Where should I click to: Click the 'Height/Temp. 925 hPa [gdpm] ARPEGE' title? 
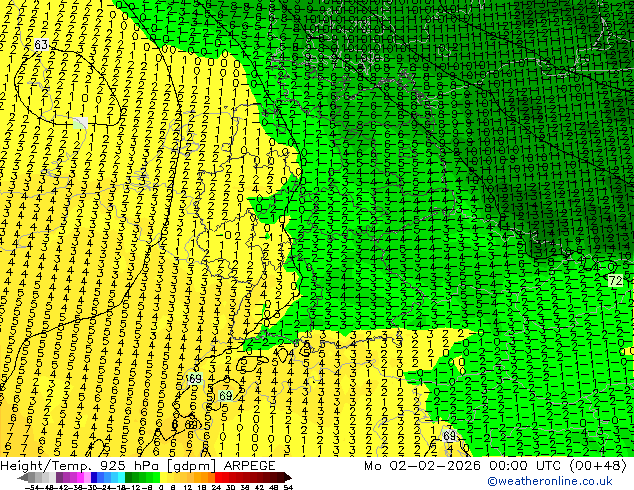[137, 465]
